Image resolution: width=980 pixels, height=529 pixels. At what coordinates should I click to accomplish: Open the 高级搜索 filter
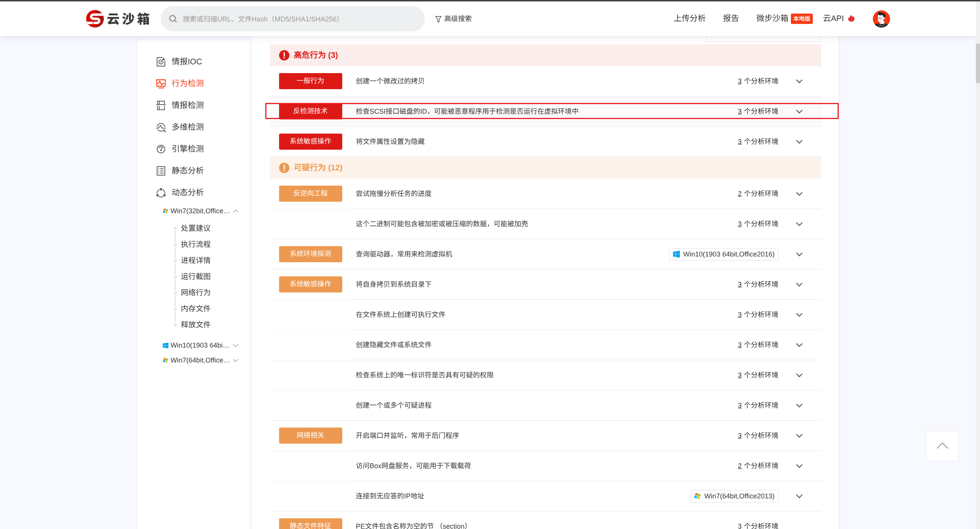(453, 19)
